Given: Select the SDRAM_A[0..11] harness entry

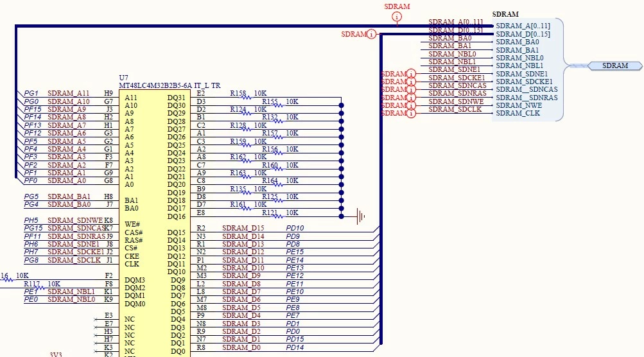Looking at the screenshot, I should [523, 26].
